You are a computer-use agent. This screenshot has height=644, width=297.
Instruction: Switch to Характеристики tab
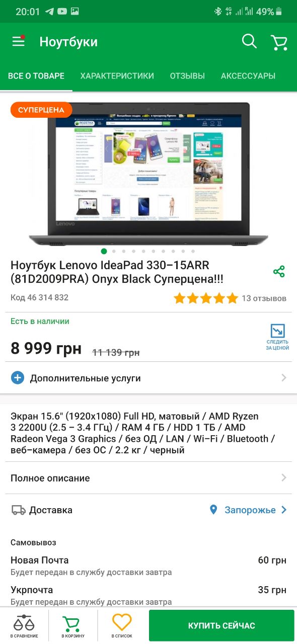pyautogui.click(x=117, y=76)
